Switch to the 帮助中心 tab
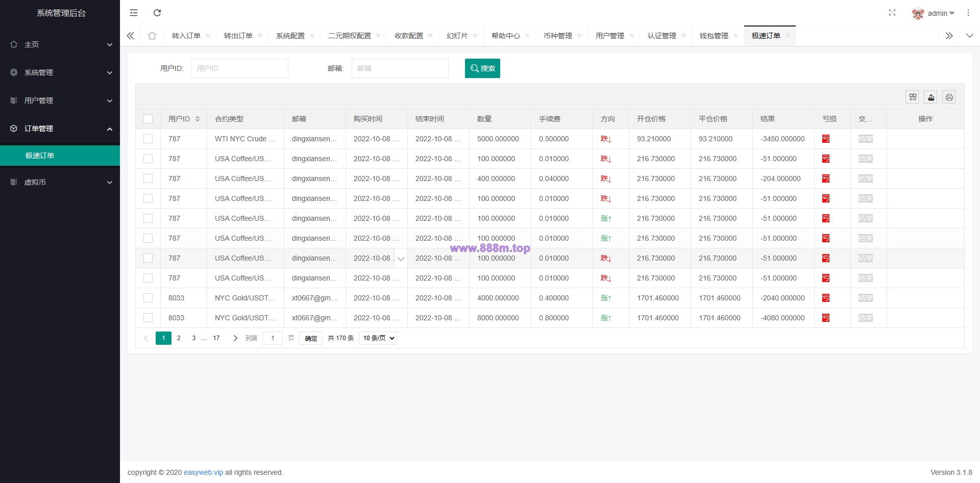This screenshot has height=483, width=980. point(506,36)
